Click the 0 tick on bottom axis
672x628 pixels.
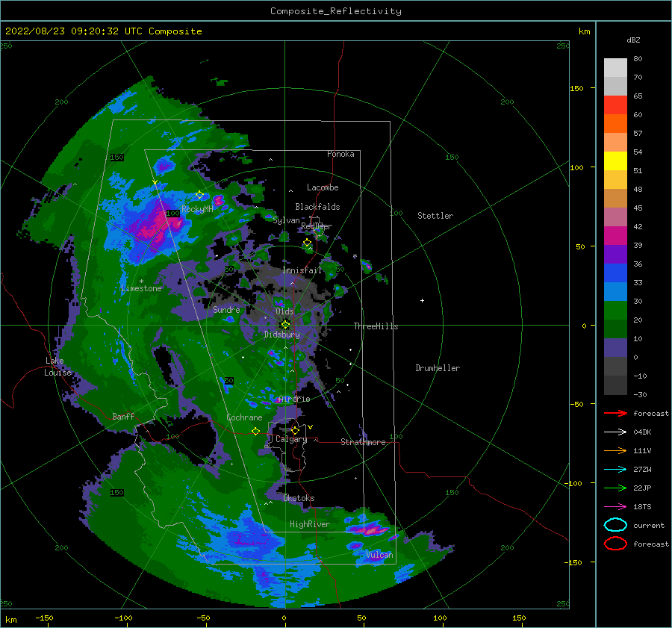[x=284, y=618]
